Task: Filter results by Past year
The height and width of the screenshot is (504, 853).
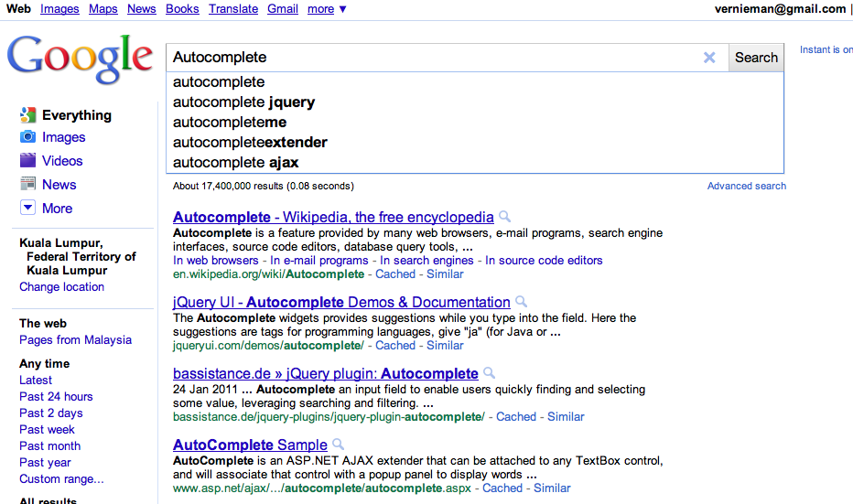Action: [45, 462]
